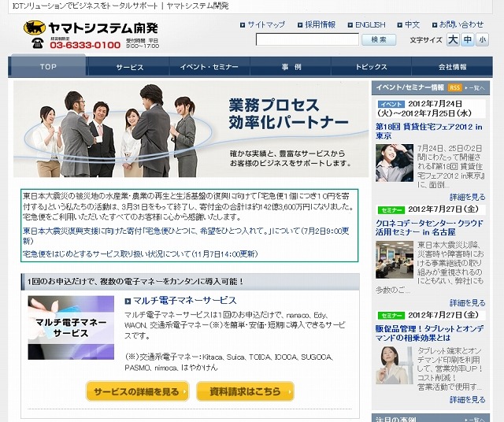
Task: Open the お問い合わせ contact link
Action: coord(461,24)
